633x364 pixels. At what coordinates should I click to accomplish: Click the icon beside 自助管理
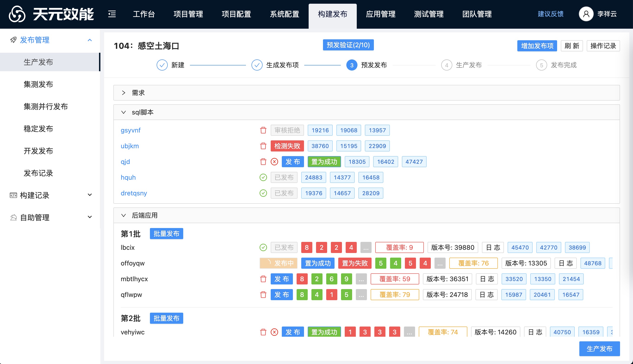[x=13, y=218]
